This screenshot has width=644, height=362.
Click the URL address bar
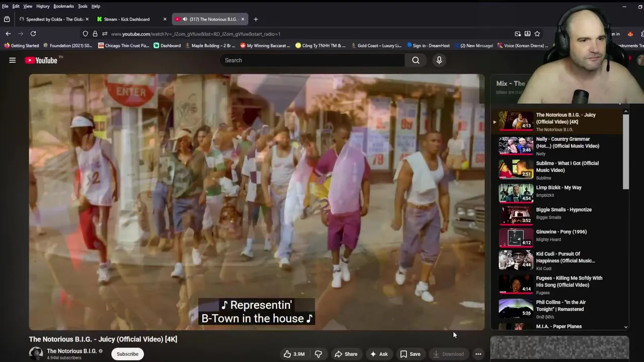312,34
